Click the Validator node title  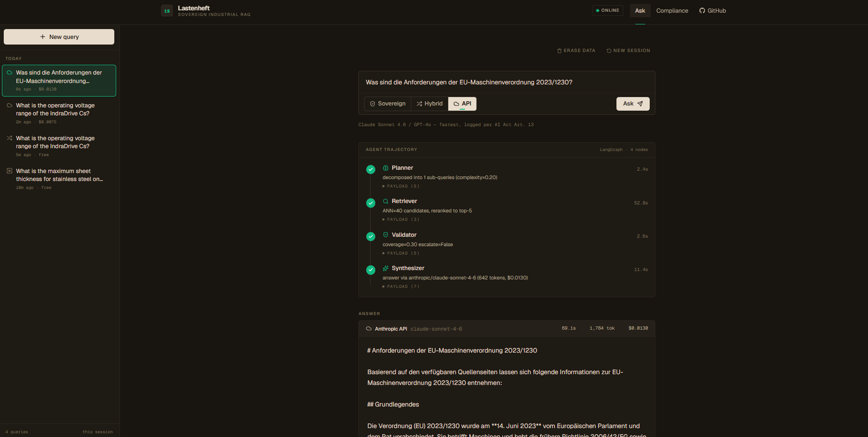pyautogui.click(x=404, y=235)
